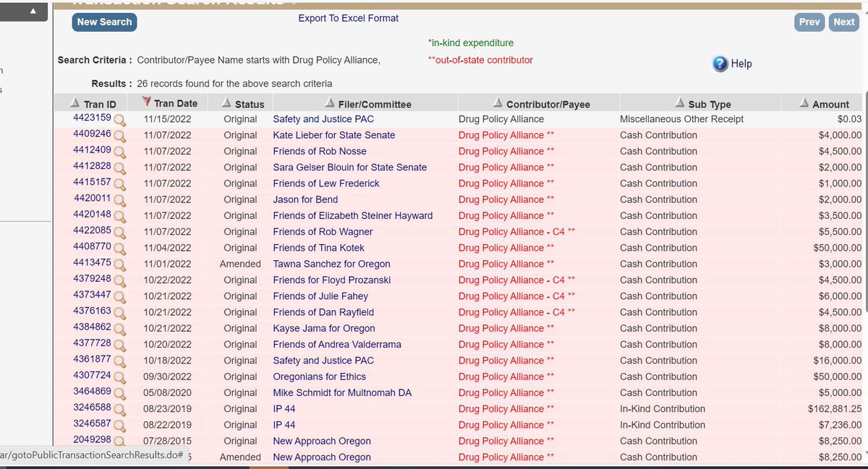Viewport: 868px width, 469px height.
Task: Open transaction ID 4408770 link
Action: 92,247
